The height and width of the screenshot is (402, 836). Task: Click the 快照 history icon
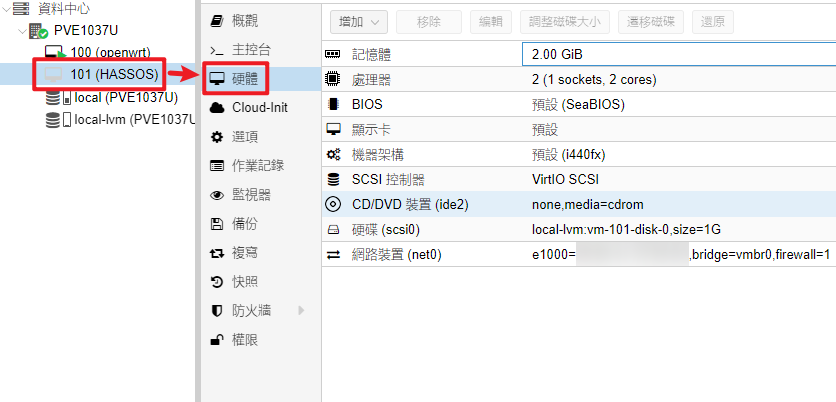click(217, 282)
